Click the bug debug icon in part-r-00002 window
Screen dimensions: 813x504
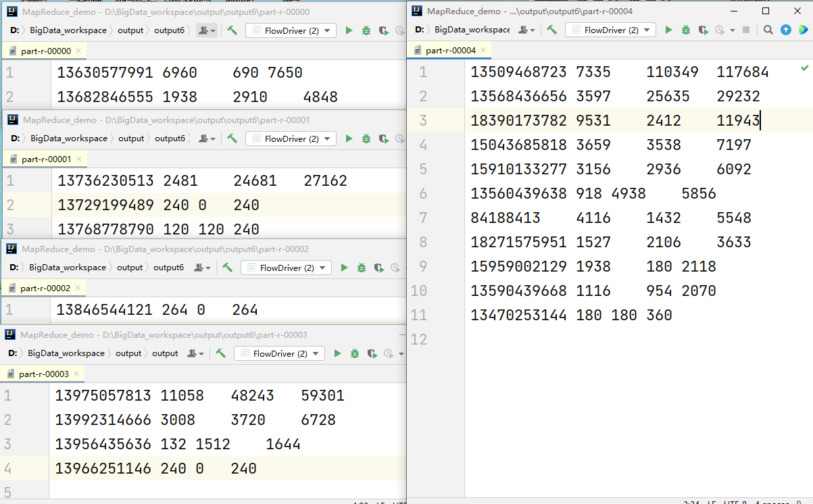[x=361, y=268]
